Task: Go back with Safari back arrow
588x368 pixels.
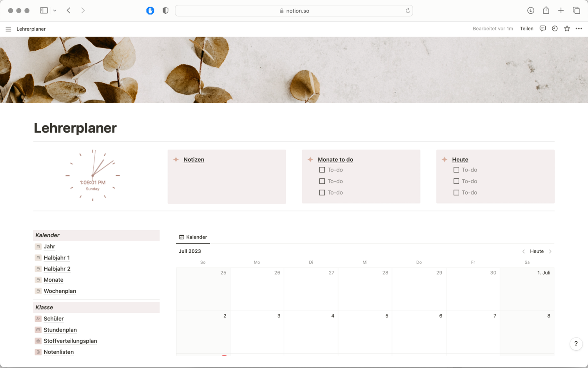Action: pyautogui.click(x=69, y=11)
